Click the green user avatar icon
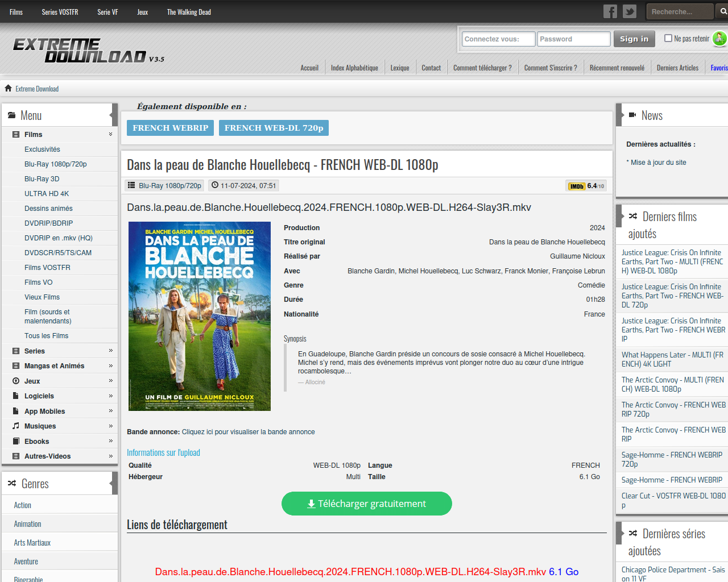 point(719,38)
